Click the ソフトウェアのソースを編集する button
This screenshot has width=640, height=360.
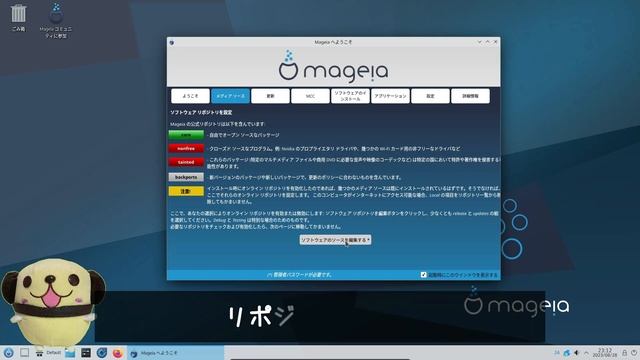point(335,240)
